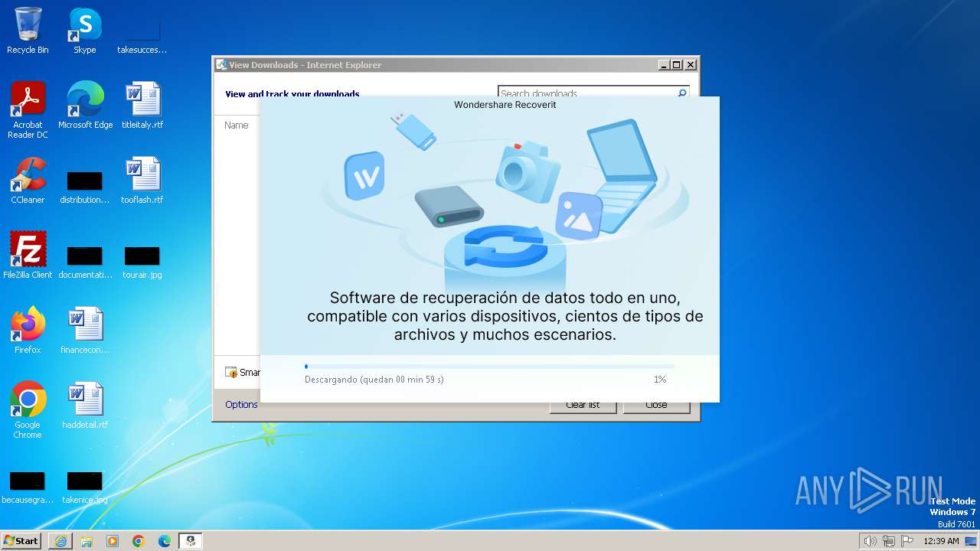Viewport: 980px width, 551px height.
Task: Select the takesucces... desktop file
Action: click(142, 31)
